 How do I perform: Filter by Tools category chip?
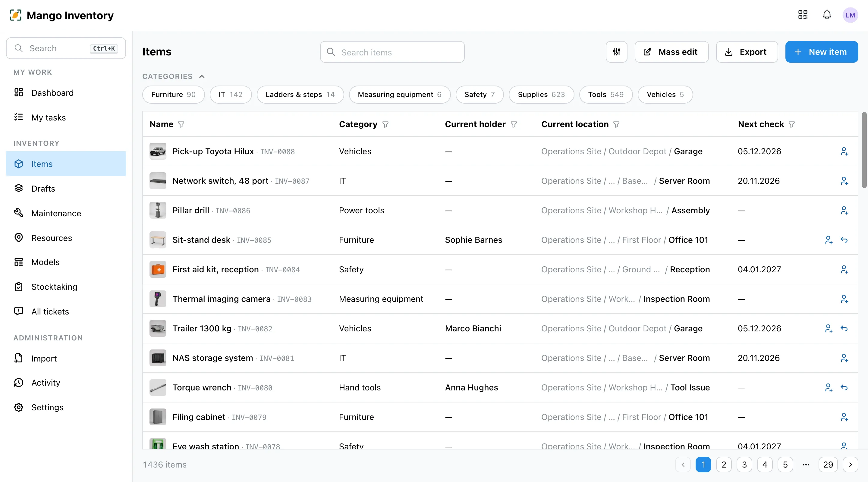pyautogui.click(x=605, y=95)
